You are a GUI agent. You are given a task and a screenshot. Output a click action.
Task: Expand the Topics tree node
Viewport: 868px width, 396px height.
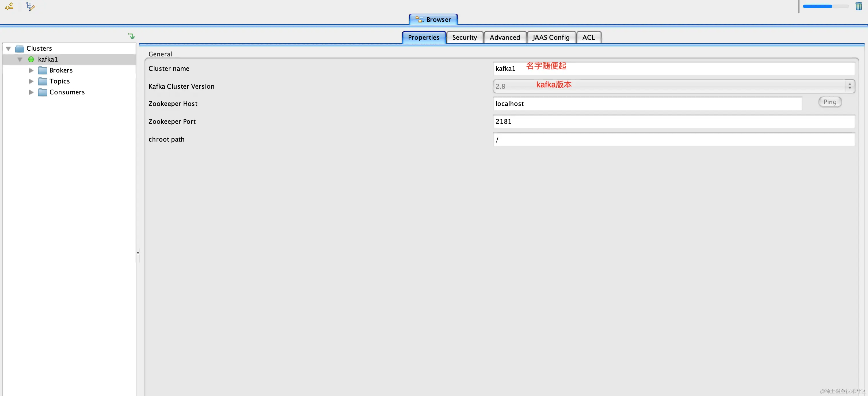point(31,81)
